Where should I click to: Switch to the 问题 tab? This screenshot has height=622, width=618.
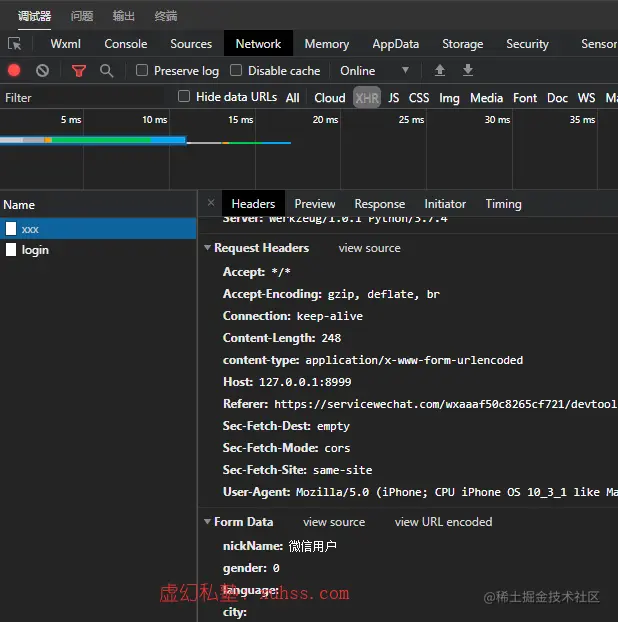coord(82,16)
